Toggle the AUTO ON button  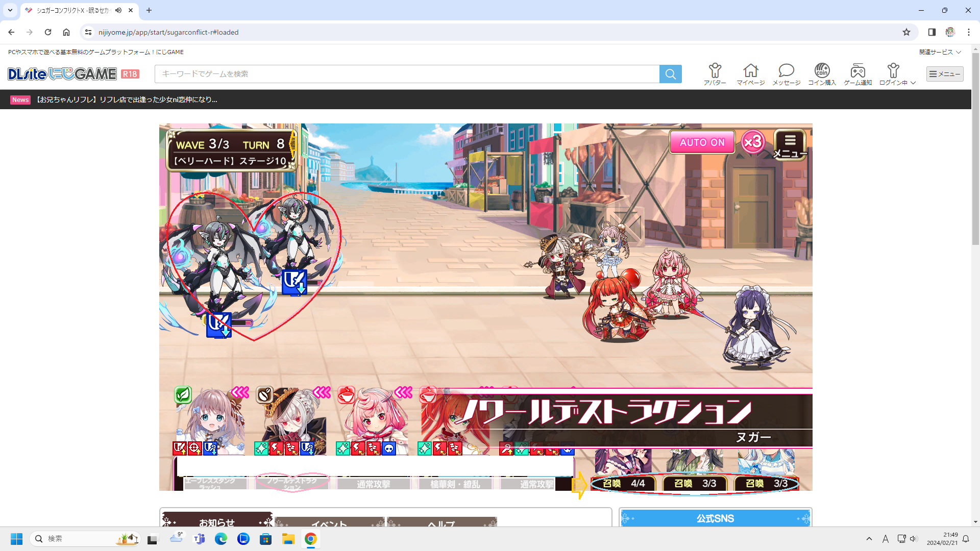point(702,142)
